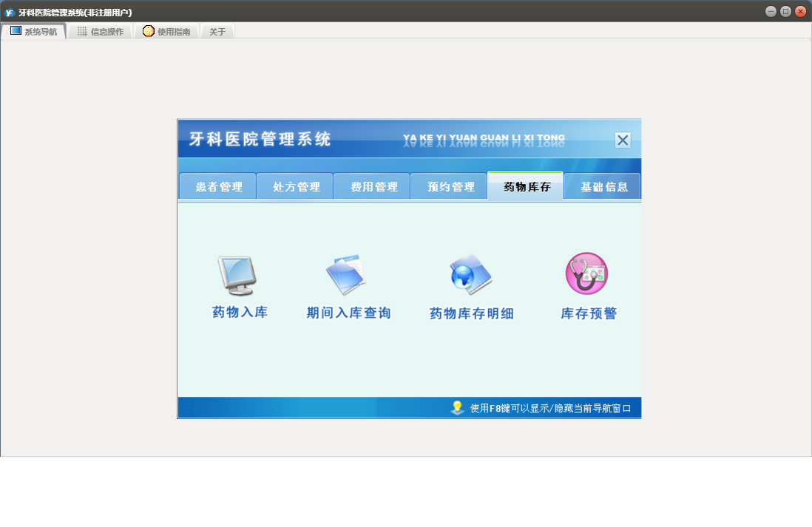Open the 药物入库 monitor icon
The image size is (812, 527).
pos(237,276)
